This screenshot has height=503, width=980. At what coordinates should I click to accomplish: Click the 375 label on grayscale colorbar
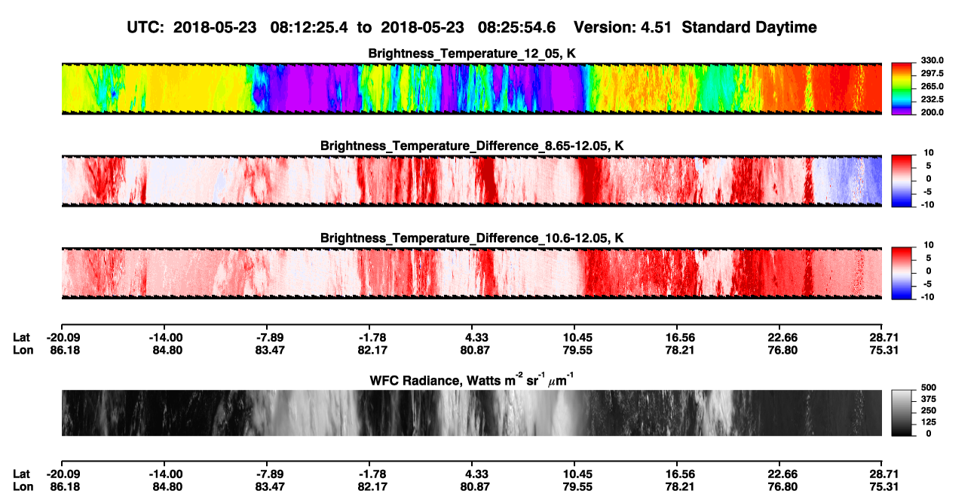928,399
